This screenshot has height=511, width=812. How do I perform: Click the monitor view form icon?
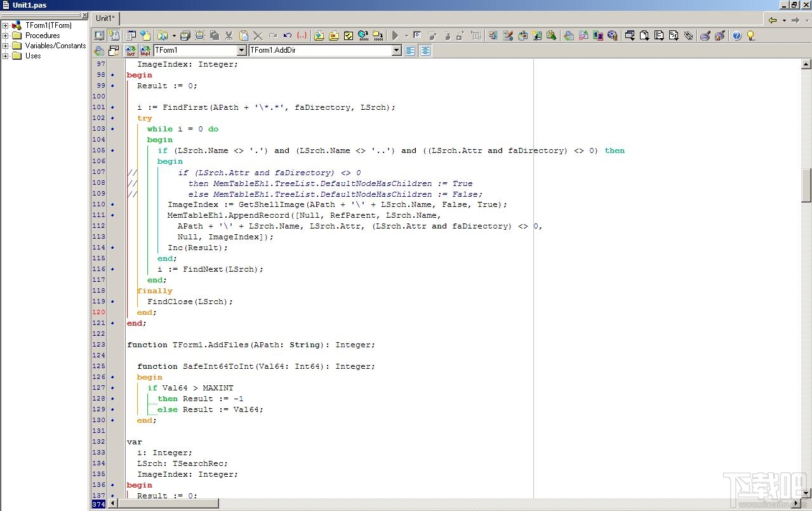[x=99, y=36]
